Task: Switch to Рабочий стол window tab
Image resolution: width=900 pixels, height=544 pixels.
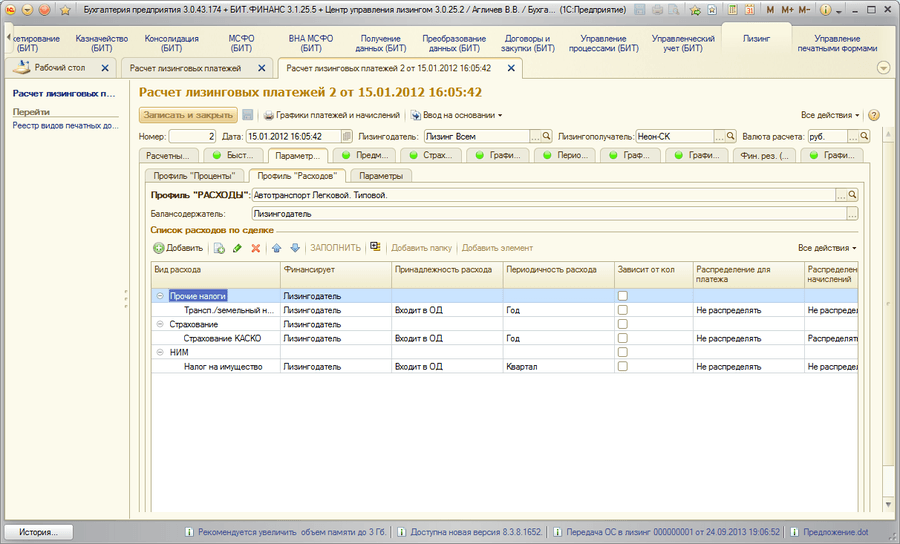Action: click(60, 68)
